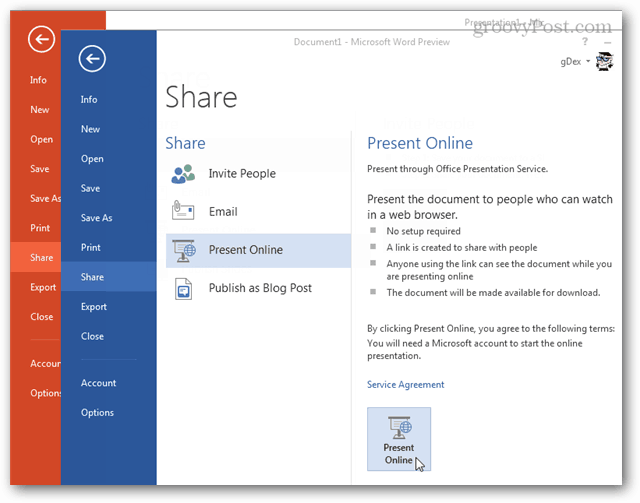
Task: Click 'A link is created to share with people'
Action: coord(462,247)
